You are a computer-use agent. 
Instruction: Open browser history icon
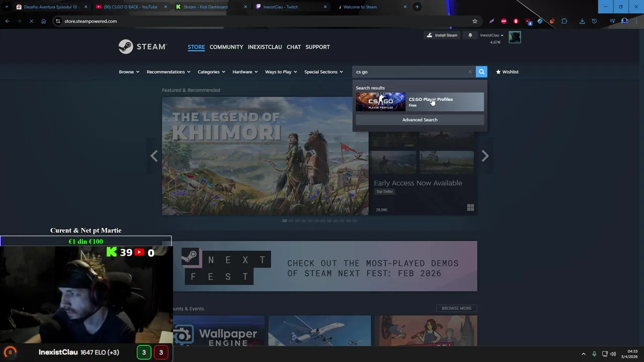(594, 21)
